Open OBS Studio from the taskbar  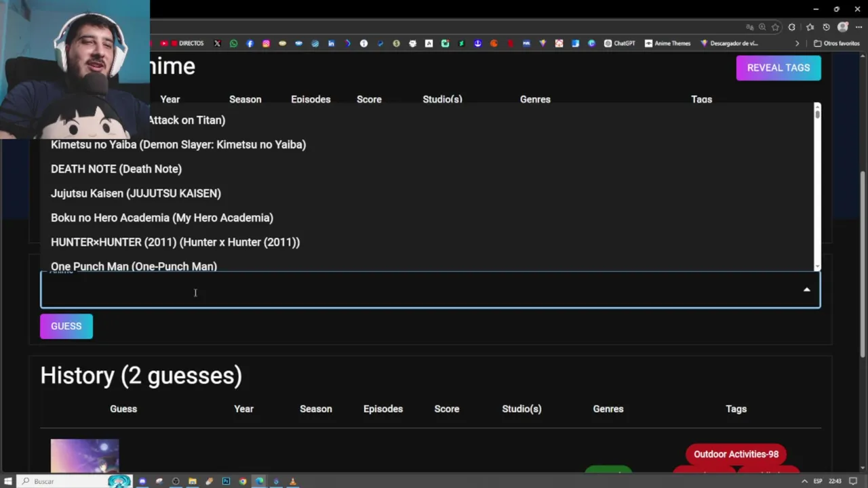pyautogui.click(x=176, y=481)
